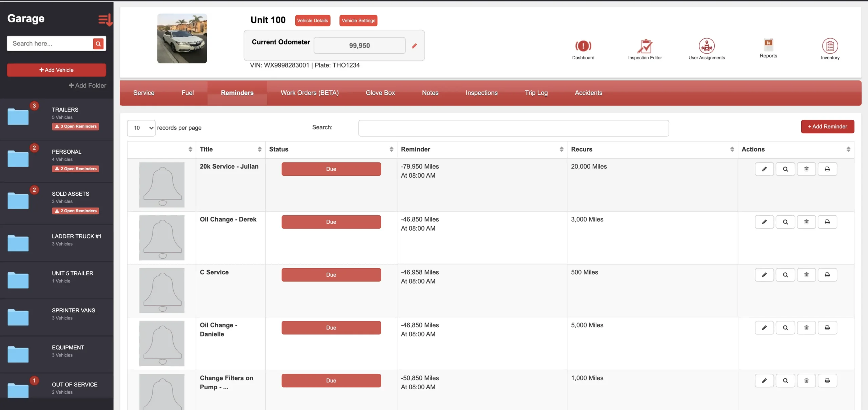This screenshot has width=868, height=410.
Task: Delete the 20k Service - Julian reminder
Action: coord(806,169)
